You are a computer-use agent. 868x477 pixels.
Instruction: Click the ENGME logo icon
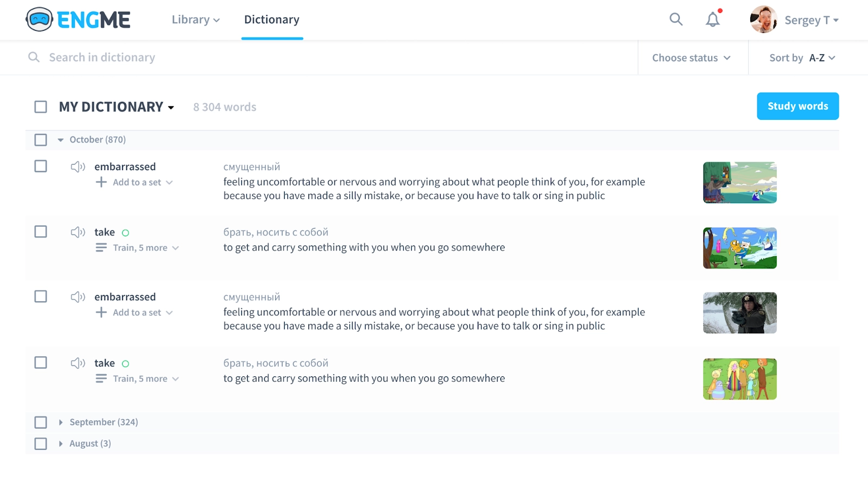39,20
